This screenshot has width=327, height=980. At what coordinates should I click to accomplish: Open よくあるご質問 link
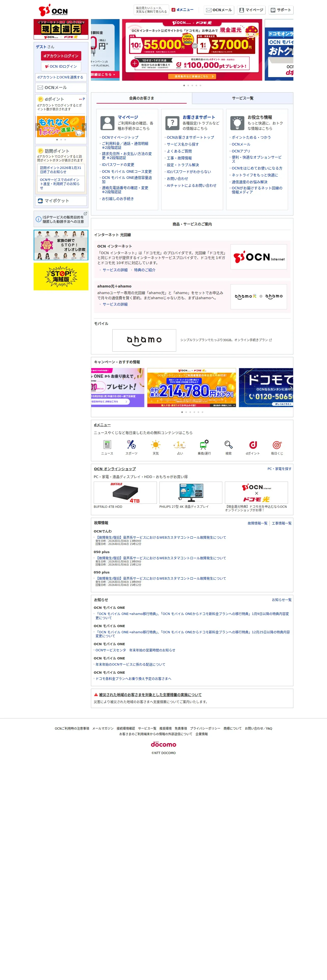179,151
